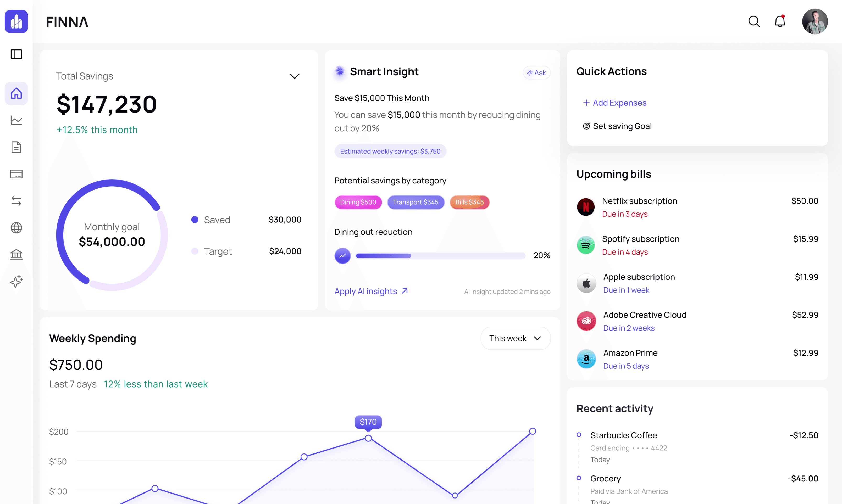
Task: Click the $170 data point on chart
Action: [368, 438]
